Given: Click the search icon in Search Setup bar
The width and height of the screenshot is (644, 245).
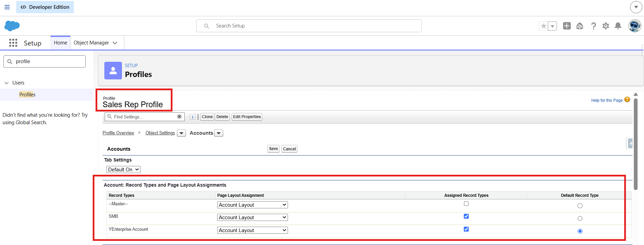Looking at the screenshot, I should pos(206,26).
